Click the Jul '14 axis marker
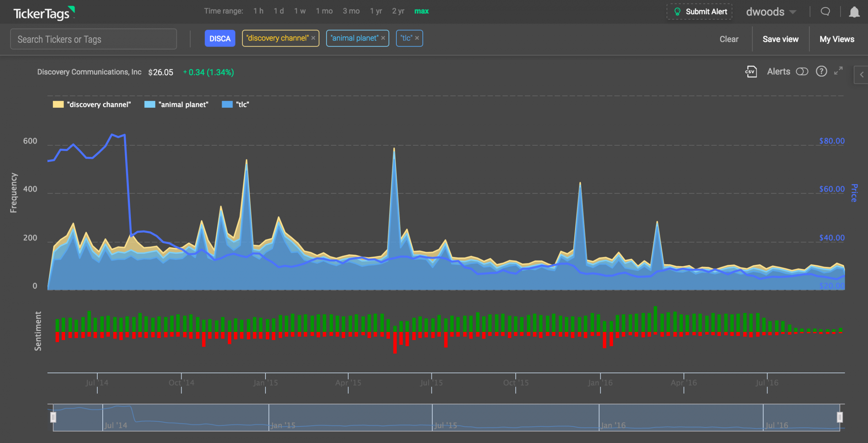868x443 pixels. point(97,383)
